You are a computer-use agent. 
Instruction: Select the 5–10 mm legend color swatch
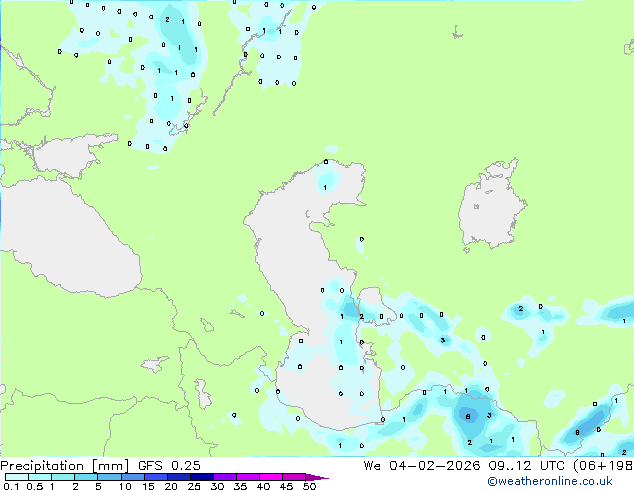(109, 477)
